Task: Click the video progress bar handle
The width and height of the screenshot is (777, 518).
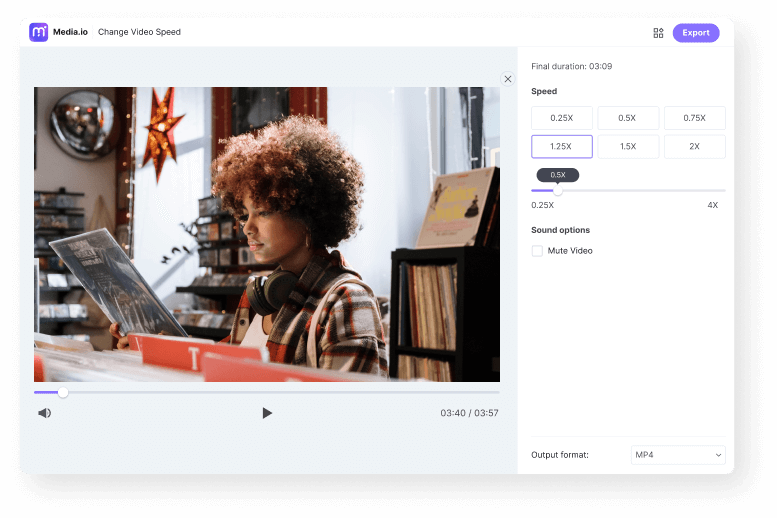Action: click(x=63, y=392)
